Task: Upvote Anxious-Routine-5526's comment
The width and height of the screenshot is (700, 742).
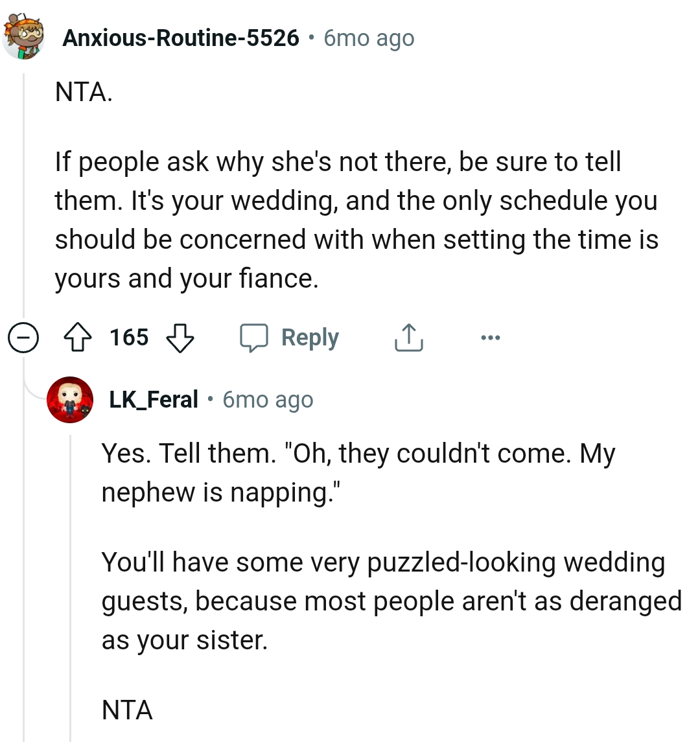Action: click(x=78, y=337)
